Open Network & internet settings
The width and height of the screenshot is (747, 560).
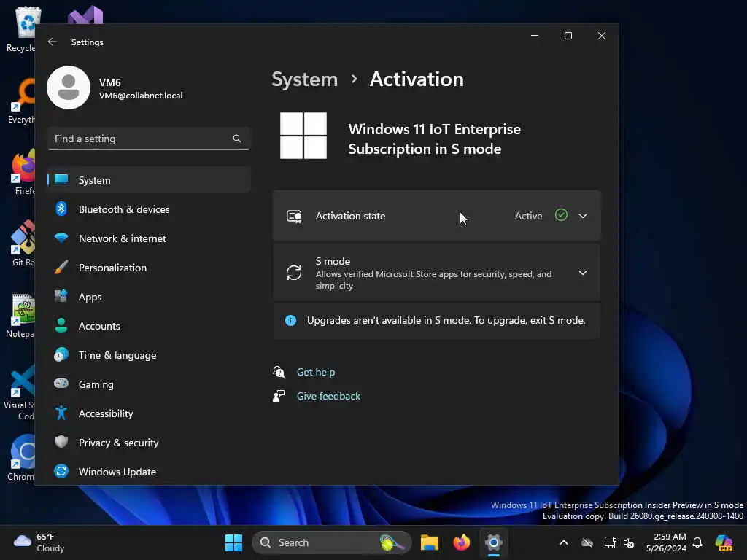coord(149,238)
